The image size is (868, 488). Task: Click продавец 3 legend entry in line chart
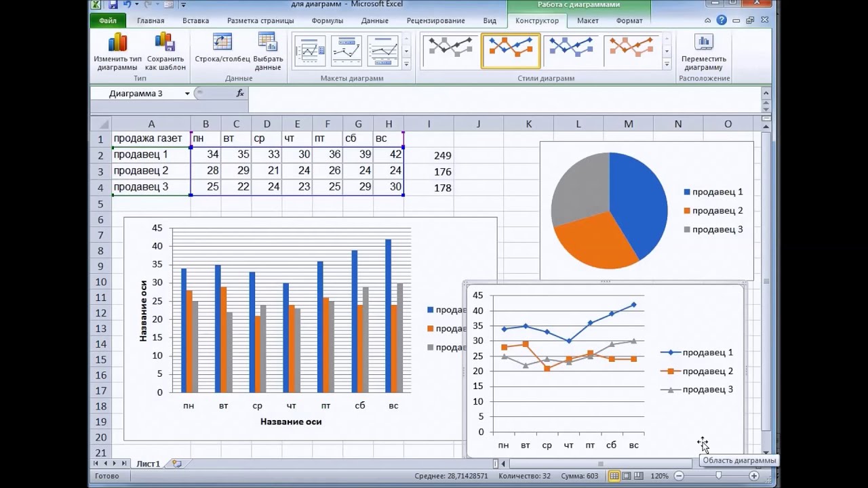click(x=697, y=390)
